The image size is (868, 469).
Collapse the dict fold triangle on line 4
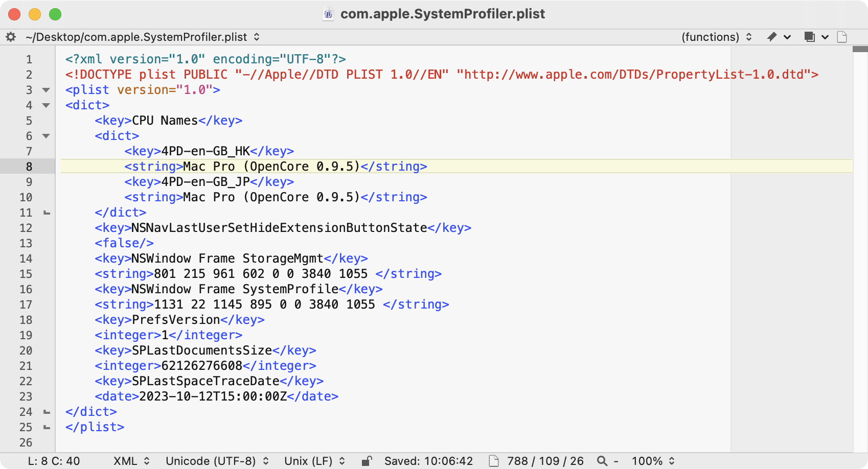click(46, 105)
